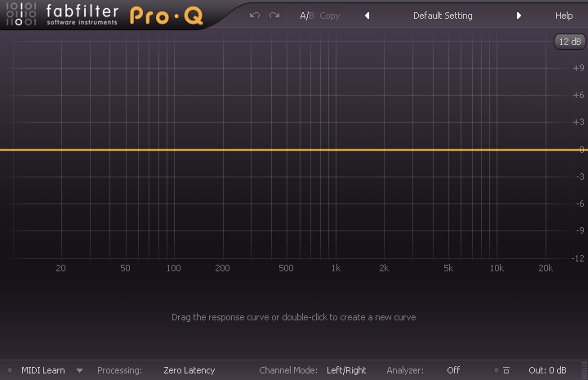Open the Help menu

click(x=563, y=16)
